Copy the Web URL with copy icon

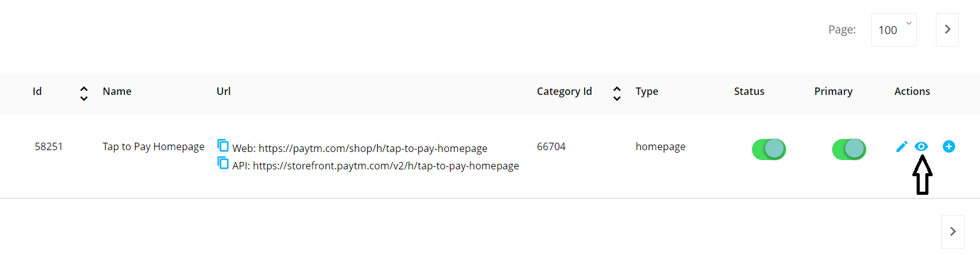pos(222,145)
